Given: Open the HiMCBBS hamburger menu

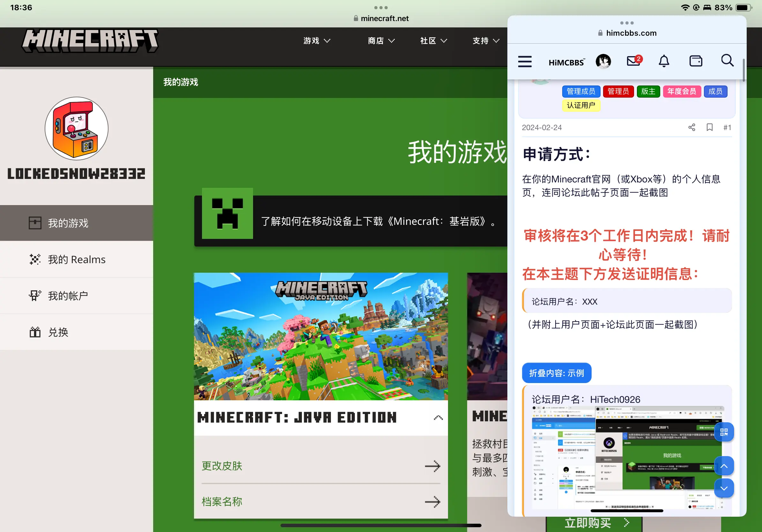Looking at the screenshot, I should [525, 62].
